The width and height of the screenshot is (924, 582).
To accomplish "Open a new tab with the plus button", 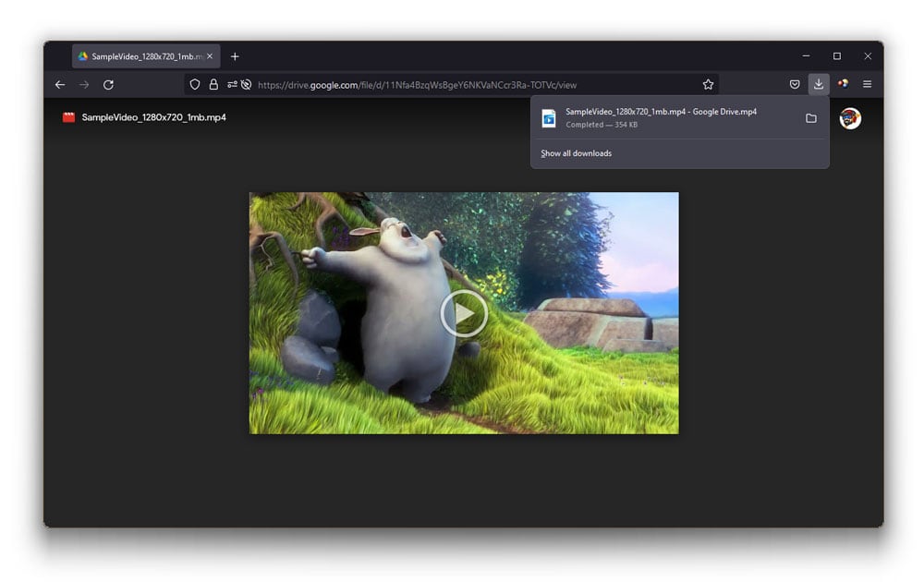I will (235, 56).
